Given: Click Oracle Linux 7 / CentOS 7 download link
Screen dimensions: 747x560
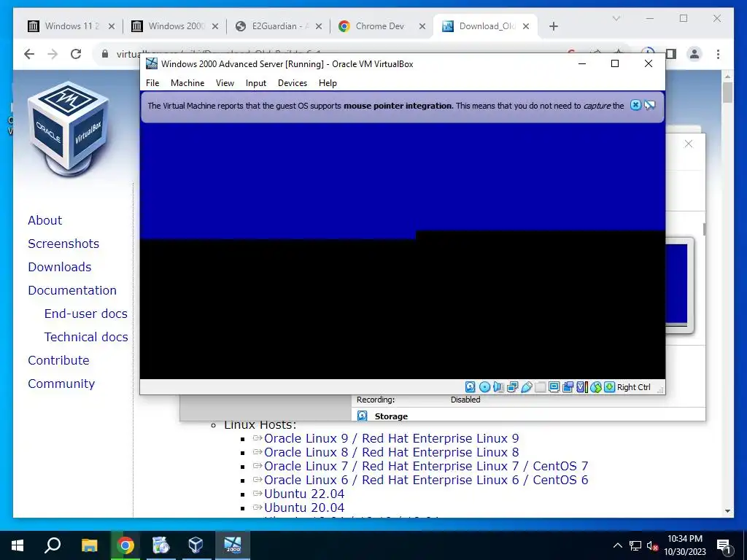Looking at the screenshot, I should 426,466.
